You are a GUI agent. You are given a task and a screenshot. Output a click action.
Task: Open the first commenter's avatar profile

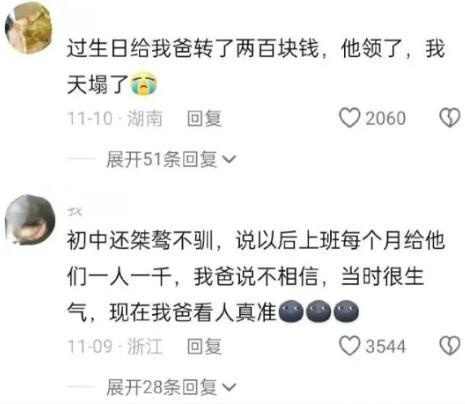[29, 27]
